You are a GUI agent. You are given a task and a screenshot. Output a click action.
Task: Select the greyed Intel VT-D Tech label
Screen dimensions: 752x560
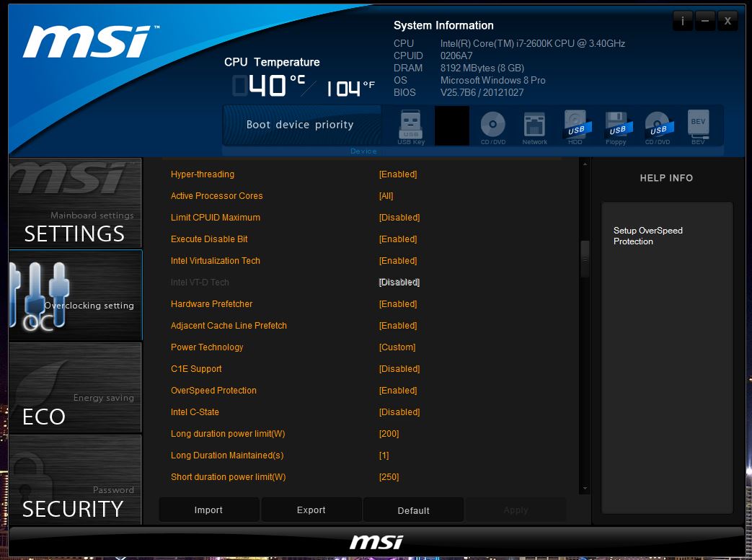click(x=200, y=282)
